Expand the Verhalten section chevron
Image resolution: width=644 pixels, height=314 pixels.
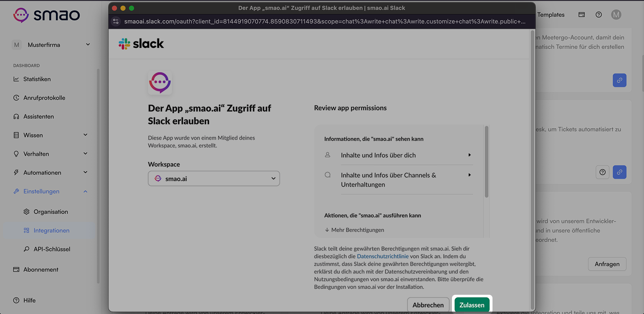tap(85, 154)
